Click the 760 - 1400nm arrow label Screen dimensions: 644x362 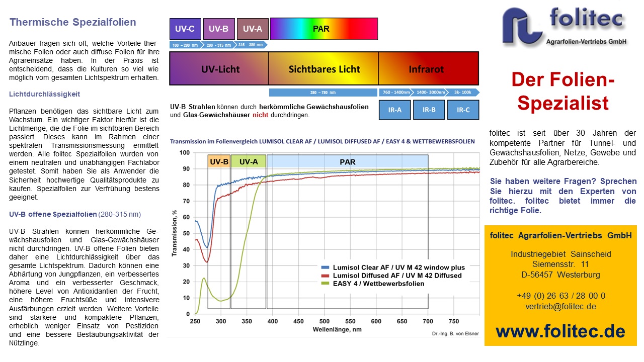(x=396, y=93)
